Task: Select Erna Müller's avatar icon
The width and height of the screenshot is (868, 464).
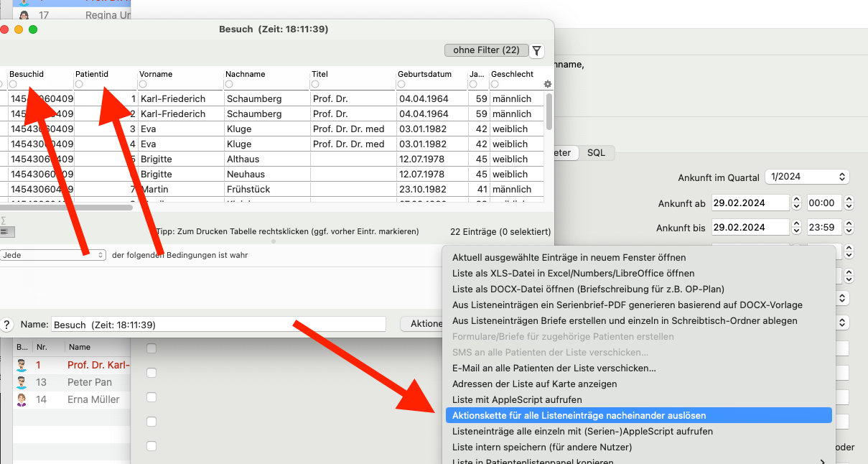Action: click(22, 399)
